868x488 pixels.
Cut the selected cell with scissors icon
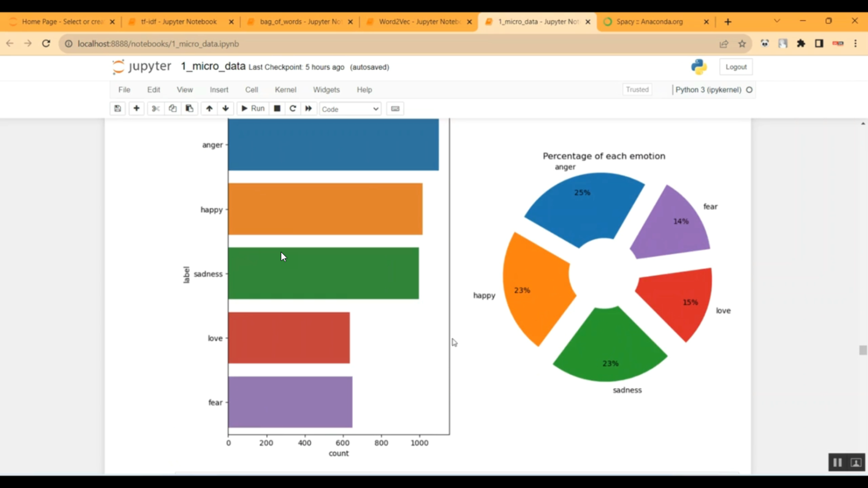[155, 108]
